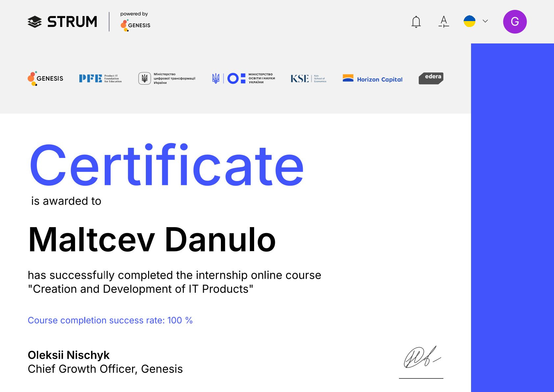Click the KSE Kyiv School of Economics logo
The image size is (554, 392).
tap(308, 79)
